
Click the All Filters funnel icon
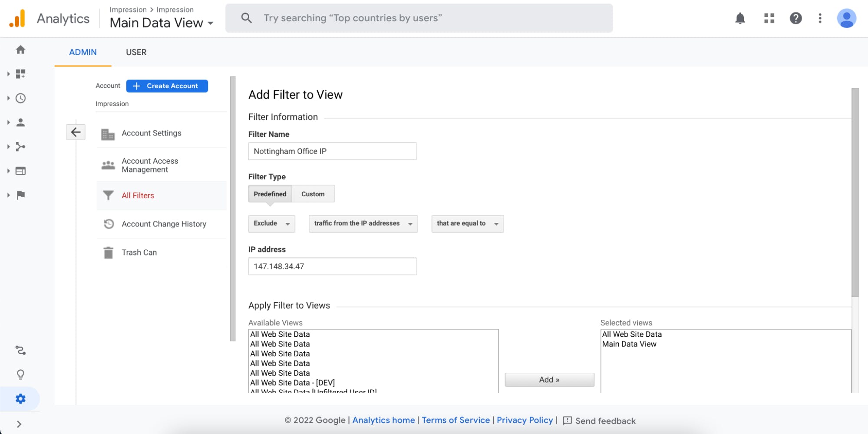[x=108, y=195]
